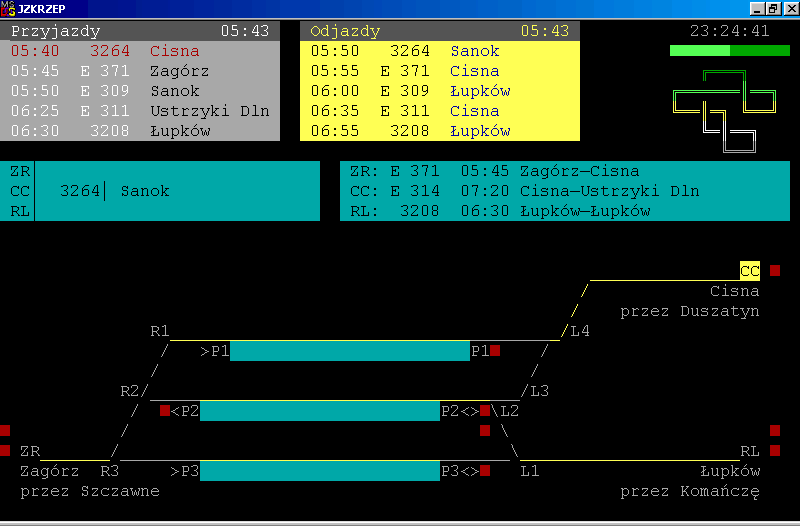
Task: Click red signal beside ZR label
Action: tap(5, 450)
